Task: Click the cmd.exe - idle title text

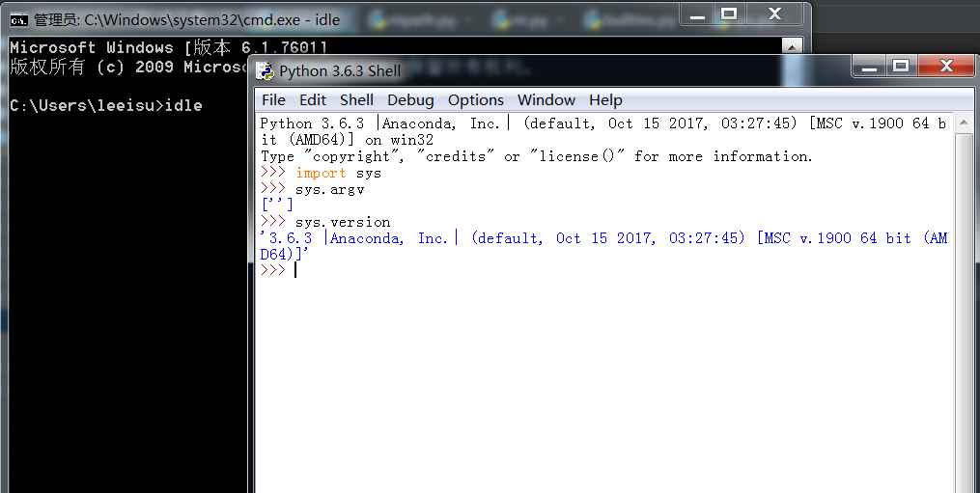Action: point(186,20)
